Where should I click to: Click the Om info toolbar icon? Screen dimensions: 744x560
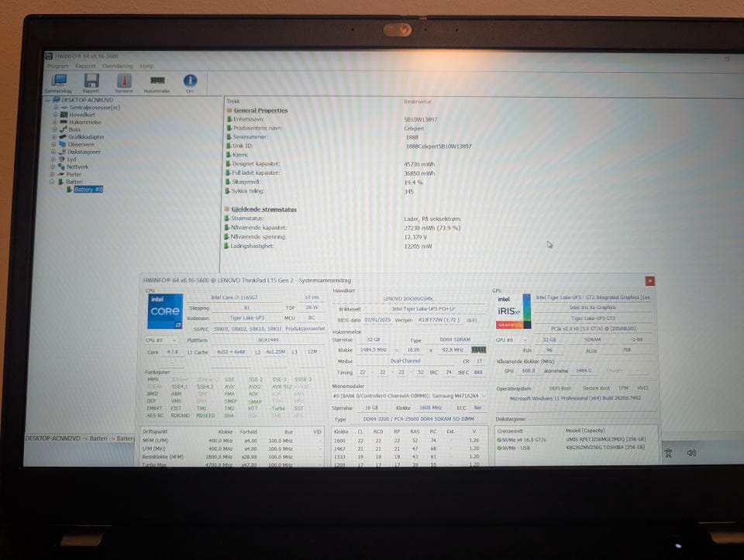pyautogui.click(x=190, y=83)
